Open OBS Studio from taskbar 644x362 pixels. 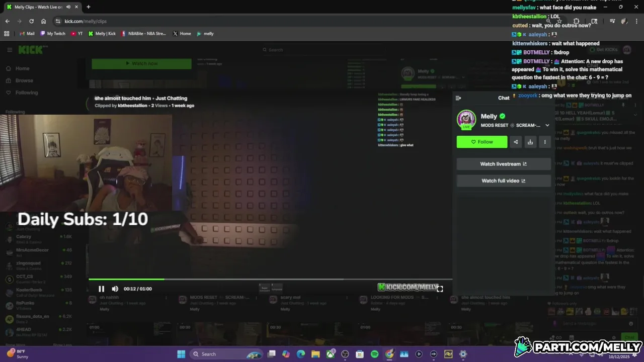[x=345, y=354]
